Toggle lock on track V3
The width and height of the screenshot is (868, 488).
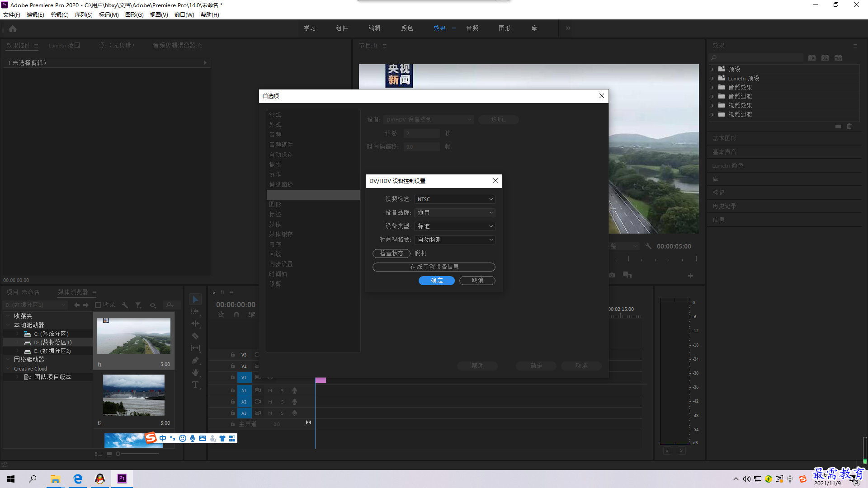(233, 355)
